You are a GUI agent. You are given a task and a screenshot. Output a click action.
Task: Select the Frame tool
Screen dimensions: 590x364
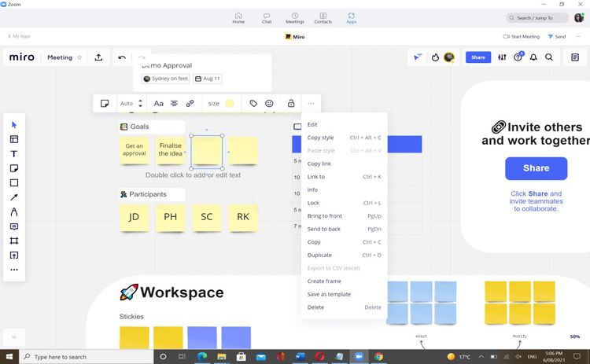14,241
